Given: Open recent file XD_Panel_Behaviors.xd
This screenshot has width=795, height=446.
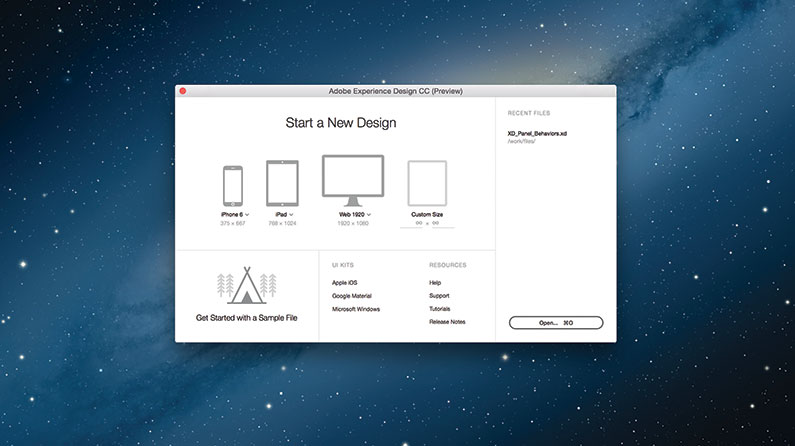Looking at the screenshot, I should (x=537, y=134).
